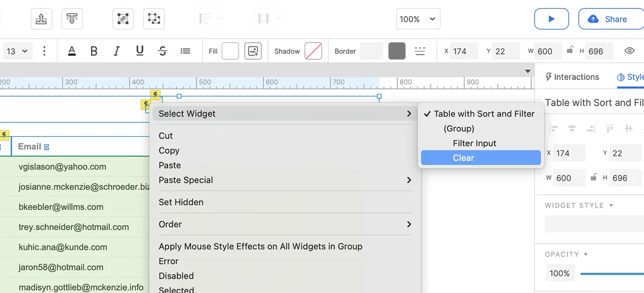Toggle the toolbar aspect ratio lock
The width and height of the screenshot is (644, 293).
pos(570,51)
